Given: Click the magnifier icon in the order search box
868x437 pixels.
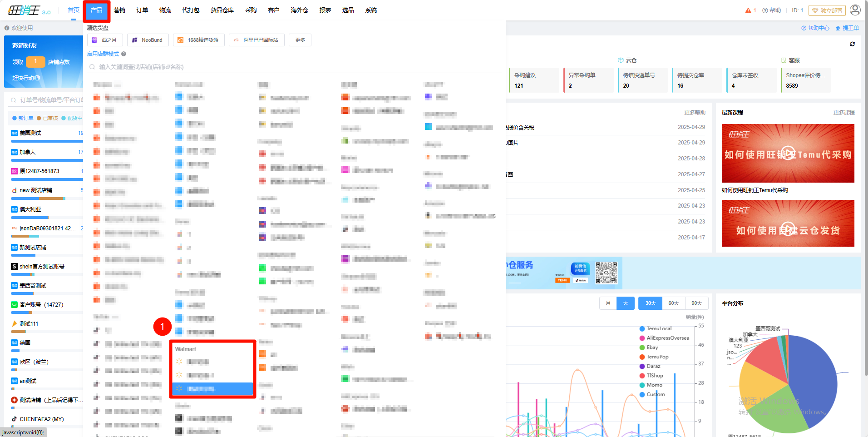Looking at the screenshot, I should tap(13, 100).
